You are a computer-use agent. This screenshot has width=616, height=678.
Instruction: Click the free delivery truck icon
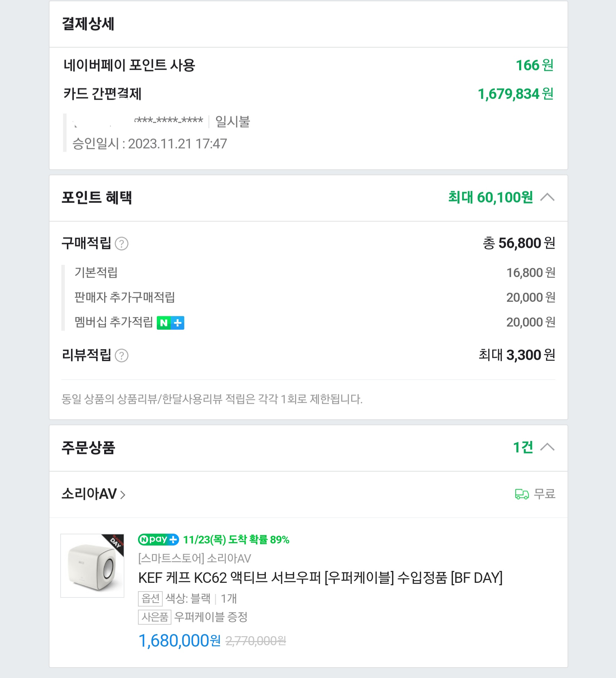point(522,494)
